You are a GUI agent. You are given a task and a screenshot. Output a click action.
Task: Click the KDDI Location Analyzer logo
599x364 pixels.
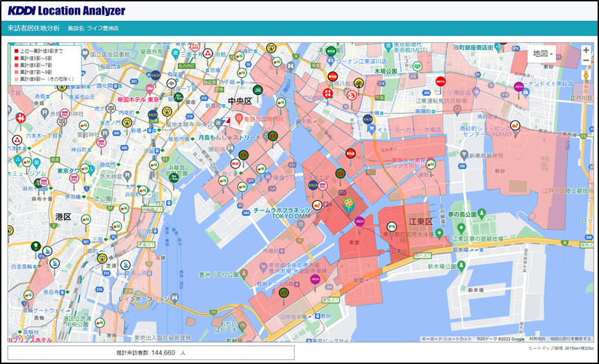67,10
